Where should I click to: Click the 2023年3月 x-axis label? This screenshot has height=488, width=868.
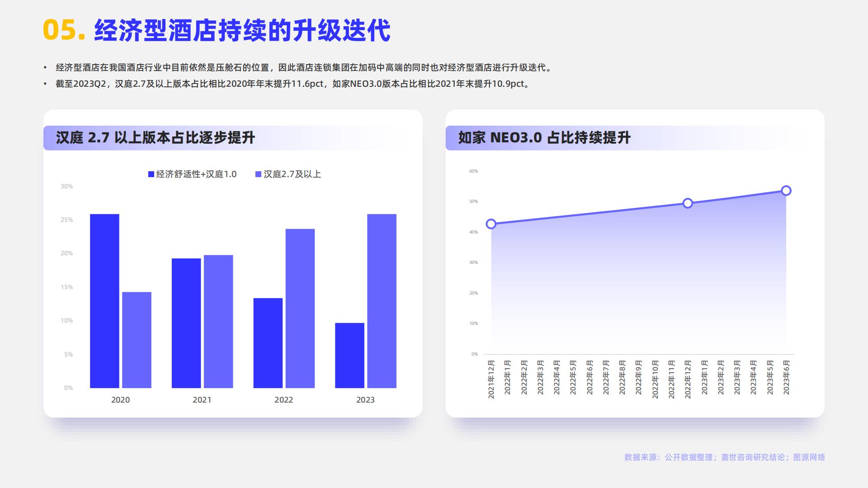737,377
